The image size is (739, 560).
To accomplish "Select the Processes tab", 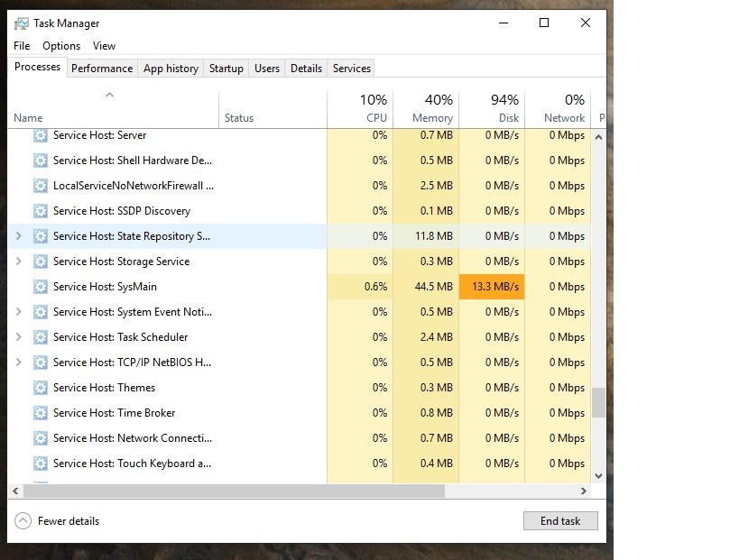I will (x=37, y=67).
